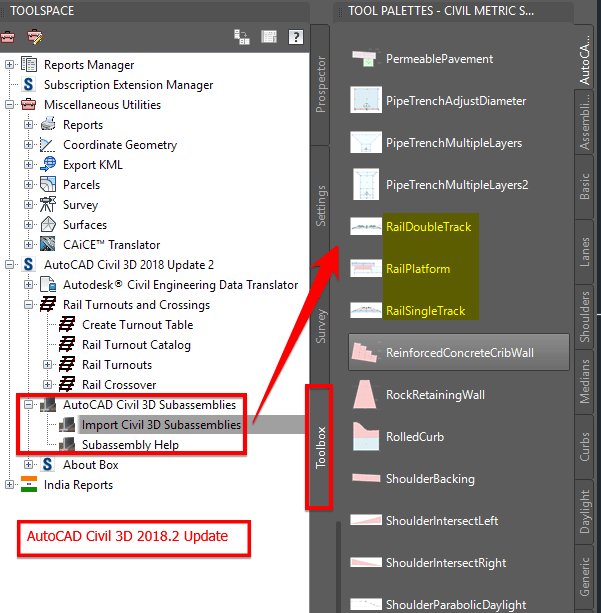Collapse Rail Turnouts and Crossings node

[28, 304]
